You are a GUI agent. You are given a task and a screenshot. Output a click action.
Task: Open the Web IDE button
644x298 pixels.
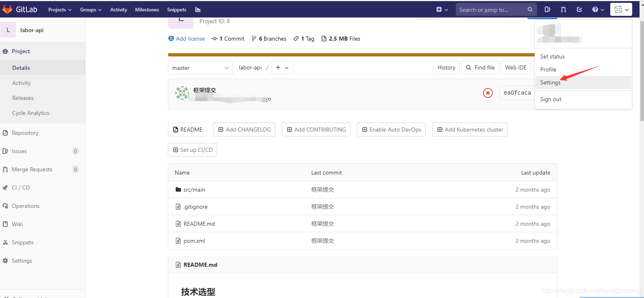pos(516,67)
